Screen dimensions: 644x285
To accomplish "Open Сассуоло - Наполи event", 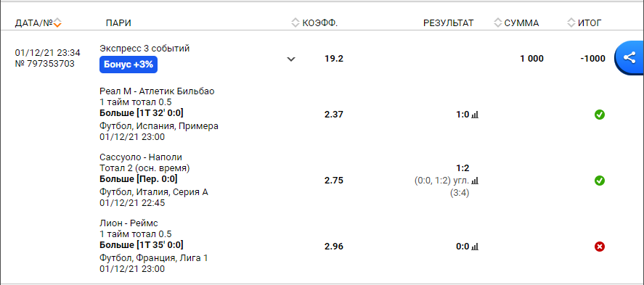I will tap(141, 157).
